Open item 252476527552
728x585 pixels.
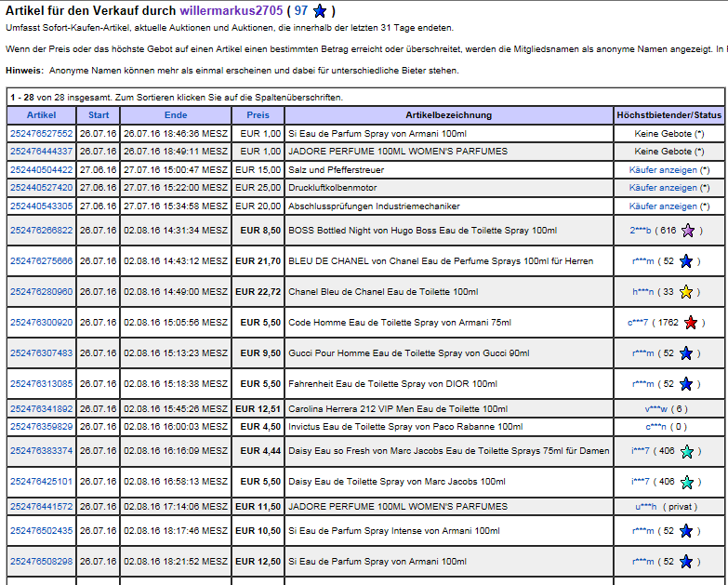pyautogui.click(x=41, y=134)
